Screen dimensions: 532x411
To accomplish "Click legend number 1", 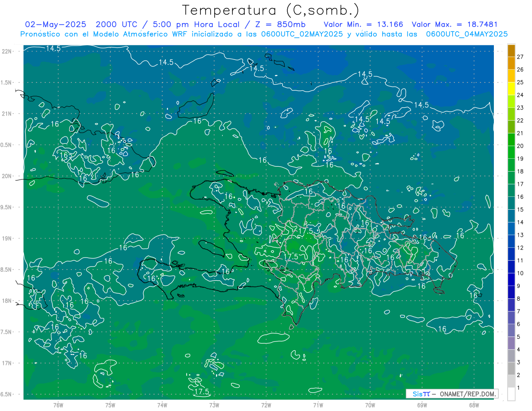I will point(518,388).
